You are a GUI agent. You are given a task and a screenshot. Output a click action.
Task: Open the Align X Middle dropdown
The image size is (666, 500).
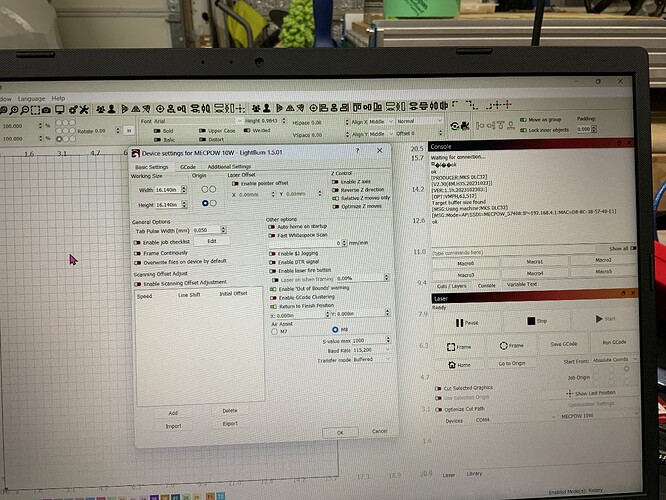click(x=381, y=121)
